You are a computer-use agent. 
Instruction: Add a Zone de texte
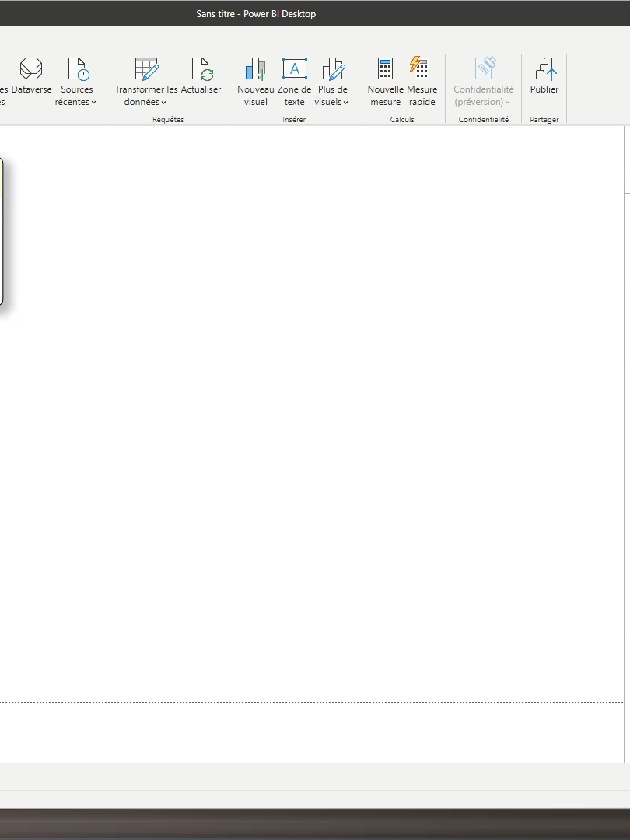[x=294, y=82]
